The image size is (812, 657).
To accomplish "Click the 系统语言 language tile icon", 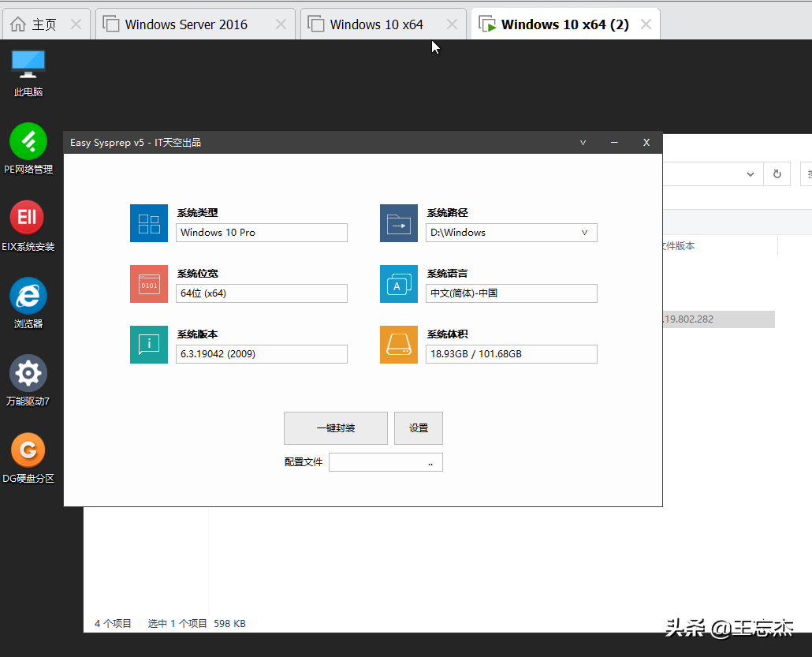I will point(399,284).
